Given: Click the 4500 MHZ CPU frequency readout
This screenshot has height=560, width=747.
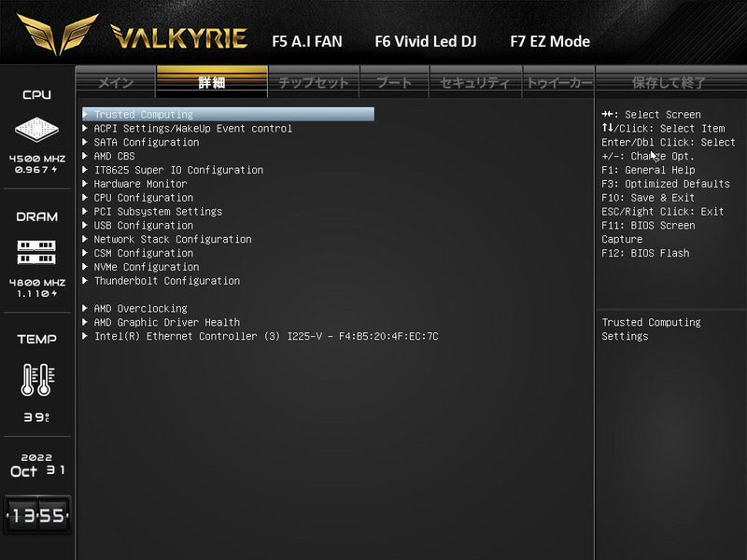Looking at the screenshot, I should coord(37,159).
